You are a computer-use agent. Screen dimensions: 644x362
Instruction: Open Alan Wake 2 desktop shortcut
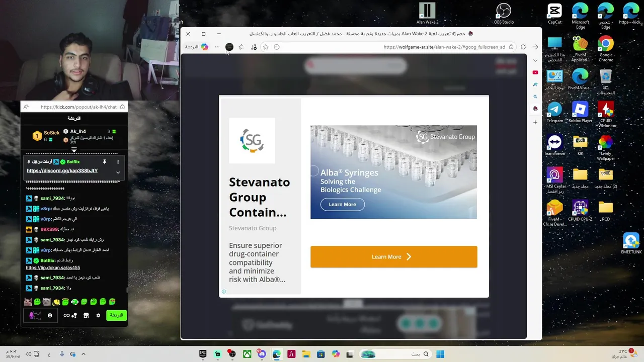click(427, 14)
